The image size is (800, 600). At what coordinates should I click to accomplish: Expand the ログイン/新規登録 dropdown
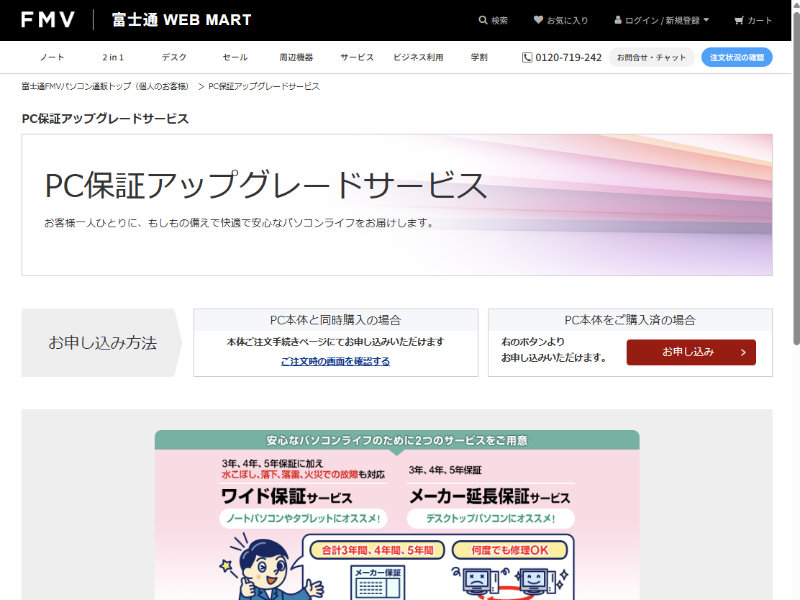point(706,20)
